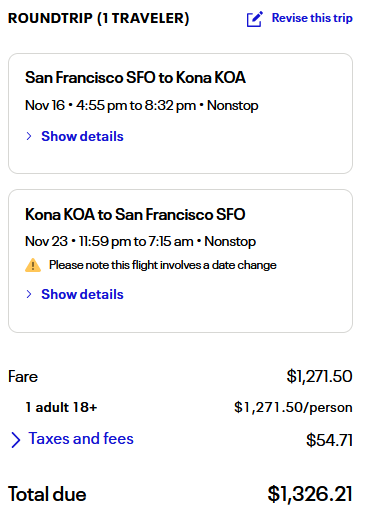Click the yellow warning triangle icon
This screenshot has height=520, width=367.
(33, 265)
